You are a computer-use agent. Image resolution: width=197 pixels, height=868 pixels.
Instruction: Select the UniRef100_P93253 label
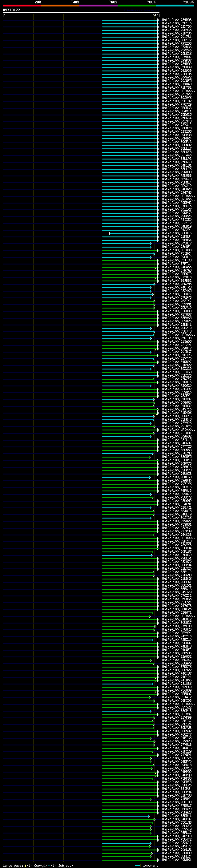tap(177, 43)
